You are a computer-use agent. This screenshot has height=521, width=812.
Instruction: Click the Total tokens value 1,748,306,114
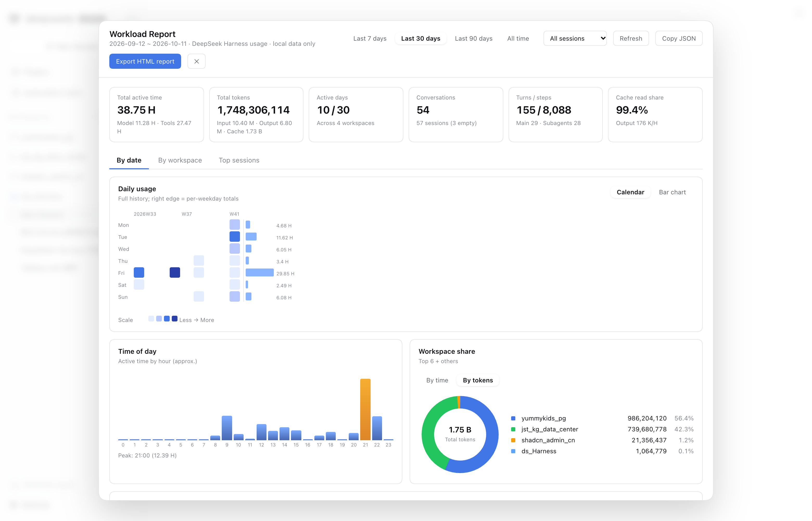click(253, 110)
